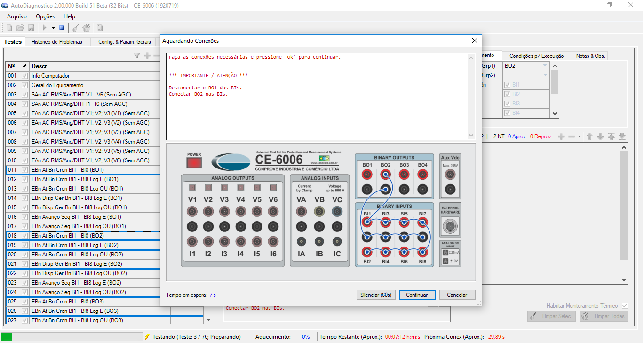
Task: Click the plus add icon in right panel
Action: 561,136
